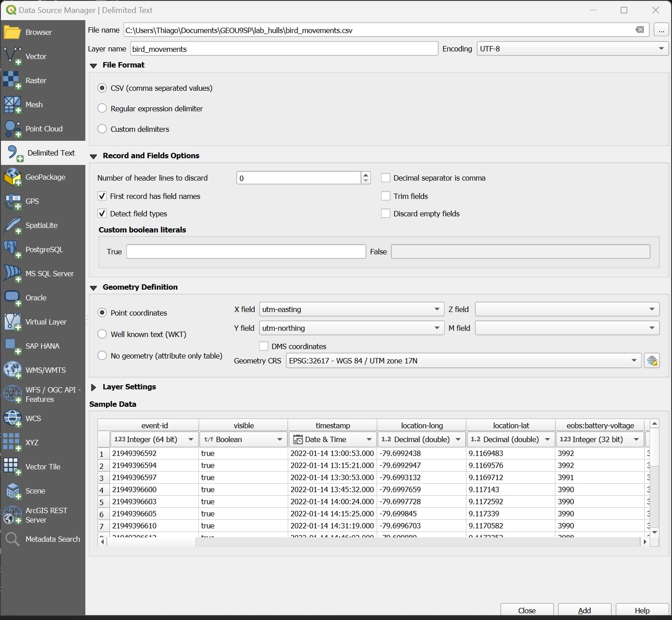Browse for file with ellipsis button

(x=661, y=30)
